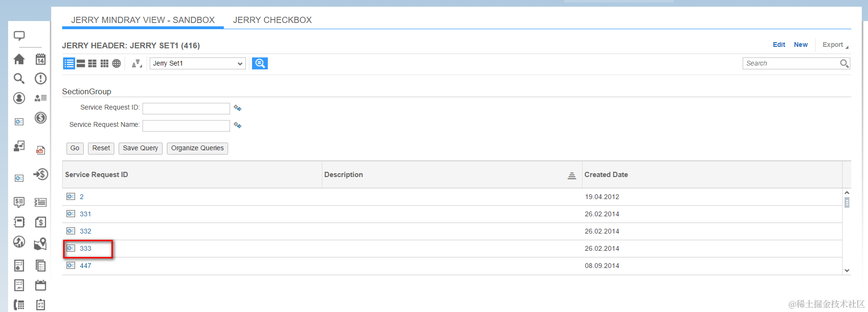Open the exclamation alert icon in sidebar
The width and height of the screenshot is (868, 312).
coord(41,78)
